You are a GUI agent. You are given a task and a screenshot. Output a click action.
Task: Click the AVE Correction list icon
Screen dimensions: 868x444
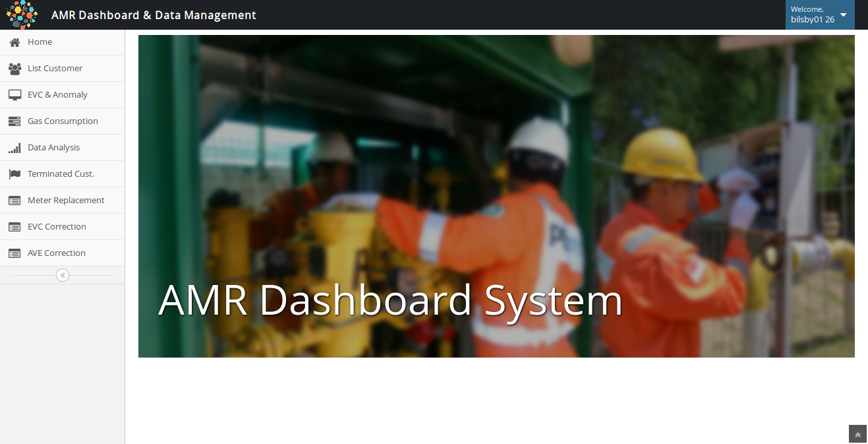tap(14, 253)
